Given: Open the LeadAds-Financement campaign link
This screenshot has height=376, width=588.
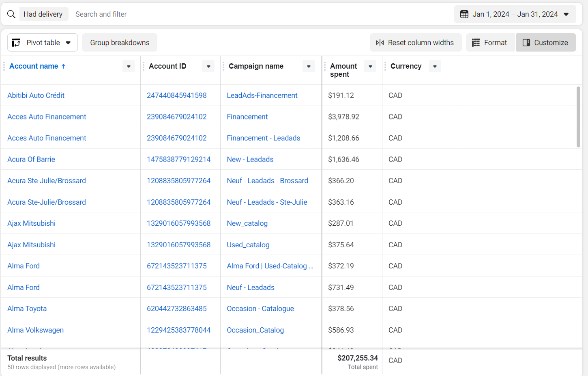Looking at the screenshot, I should click(262, 95).
